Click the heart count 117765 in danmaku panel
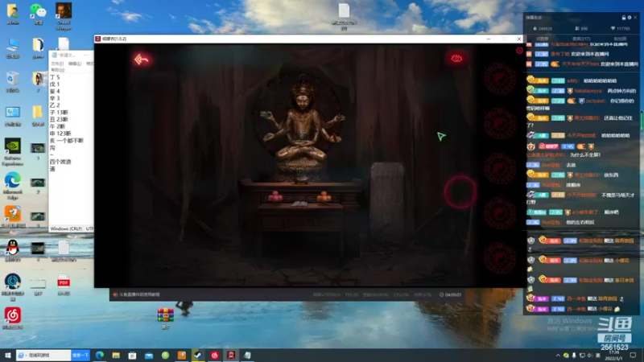 (x=621, y=28)
